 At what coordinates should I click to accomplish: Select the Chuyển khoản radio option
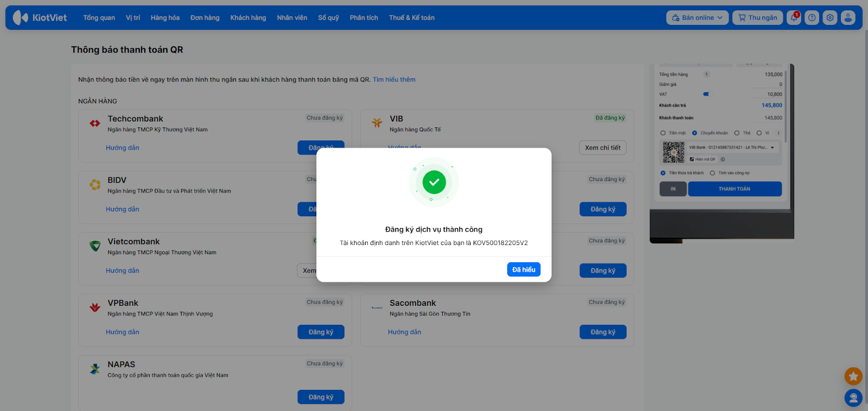[x=694, y=133]
